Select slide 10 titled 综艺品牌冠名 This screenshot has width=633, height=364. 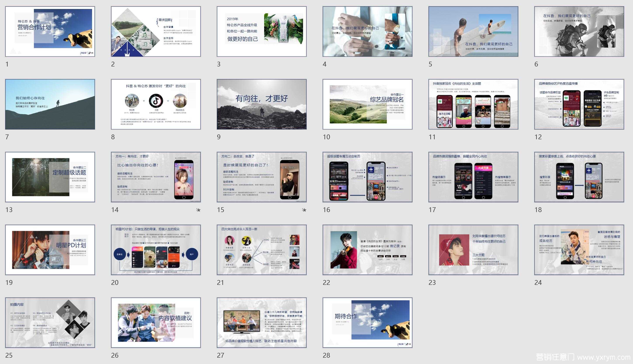[x=368, y=104]
